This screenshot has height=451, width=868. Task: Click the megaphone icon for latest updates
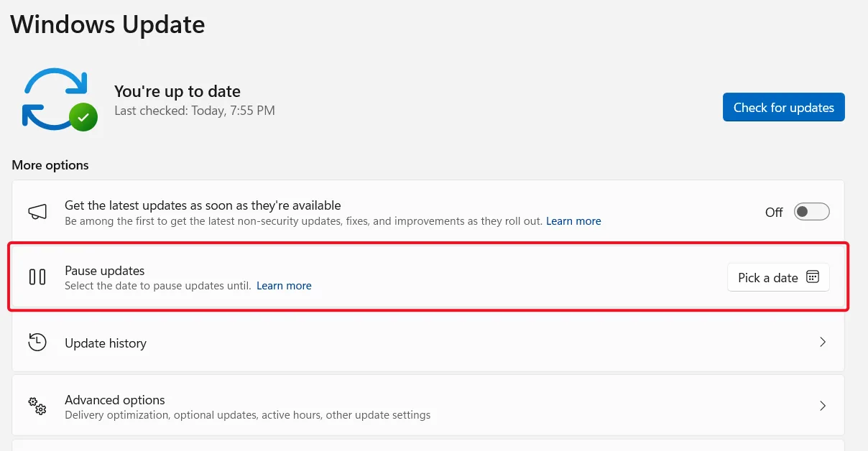pos(37,212)
